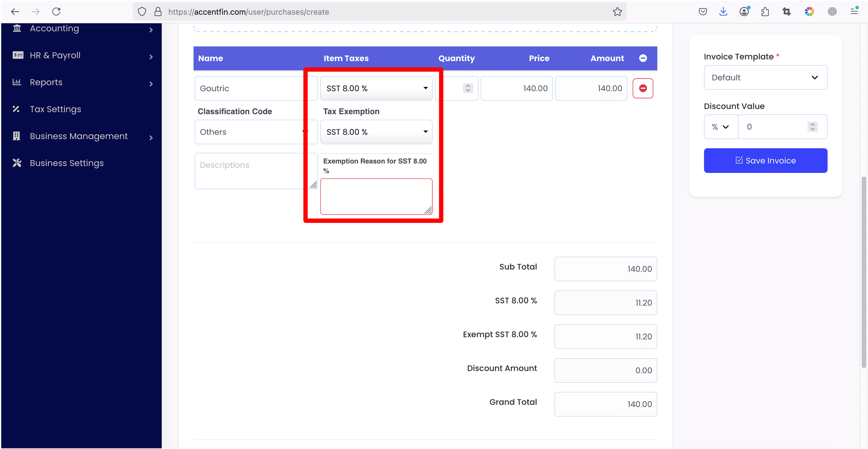Image resolution: width=868 pixels, height=449 pixels.
Task: Click the Save Invoice button
Action: coord(765,160)
